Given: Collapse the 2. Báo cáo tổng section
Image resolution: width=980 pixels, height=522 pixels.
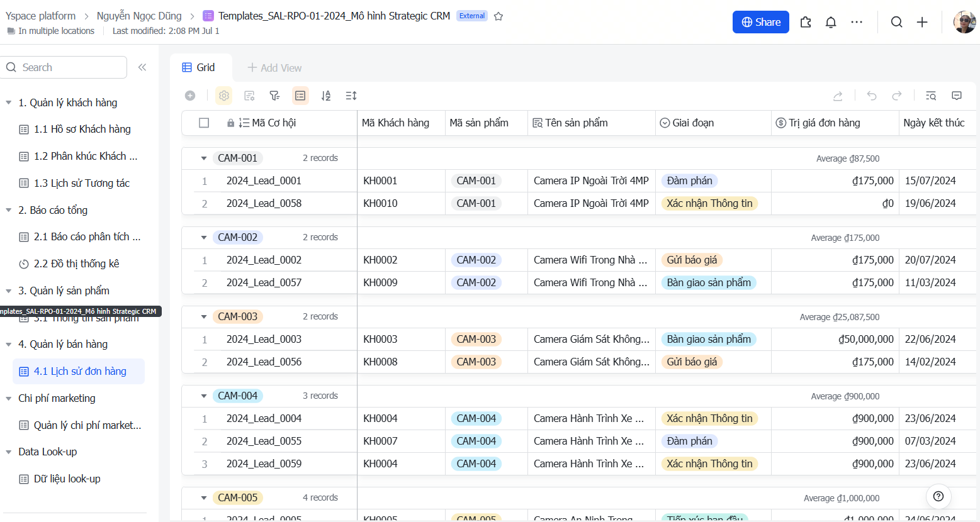Looking at the screenshot, I should click(x=9, y=210).
